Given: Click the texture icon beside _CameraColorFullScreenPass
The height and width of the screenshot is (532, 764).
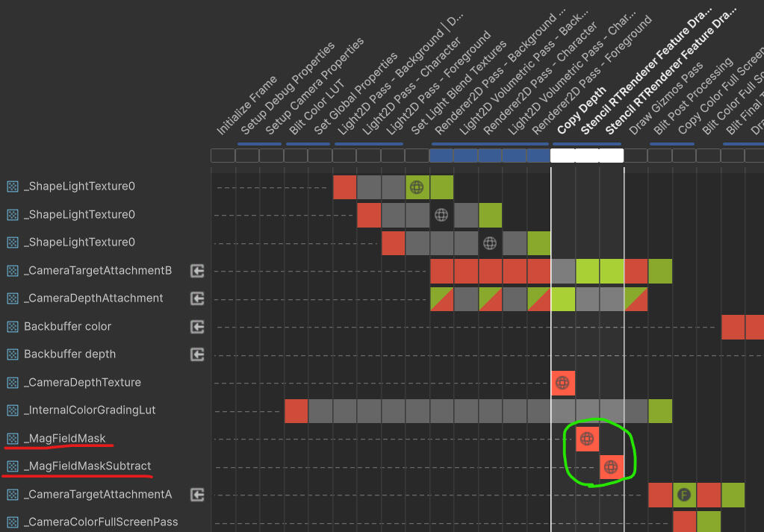Looking at the screenshot, I should [13, 522].
